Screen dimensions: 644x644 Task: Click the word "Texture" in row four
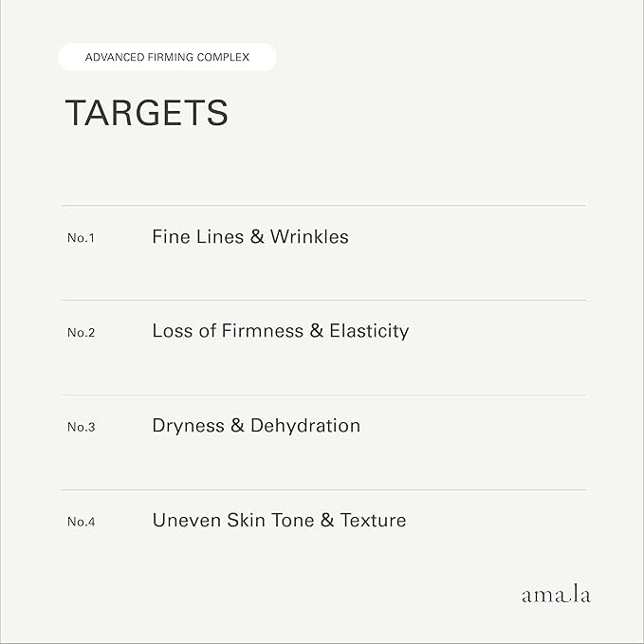coord(373,520)
